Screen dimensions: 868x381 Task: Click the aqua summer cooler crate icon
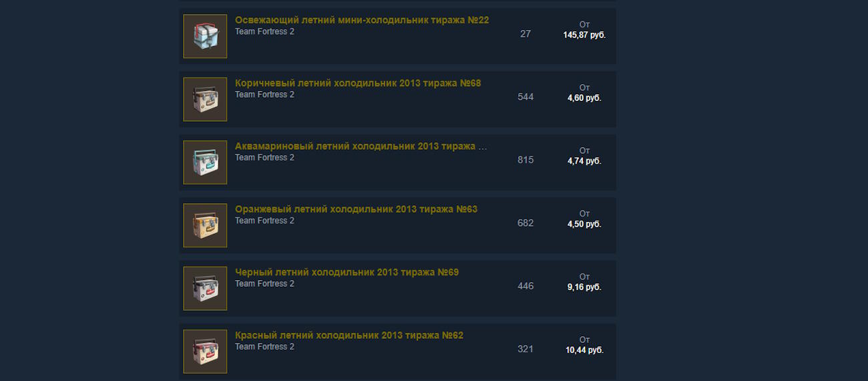coord(205,162)
